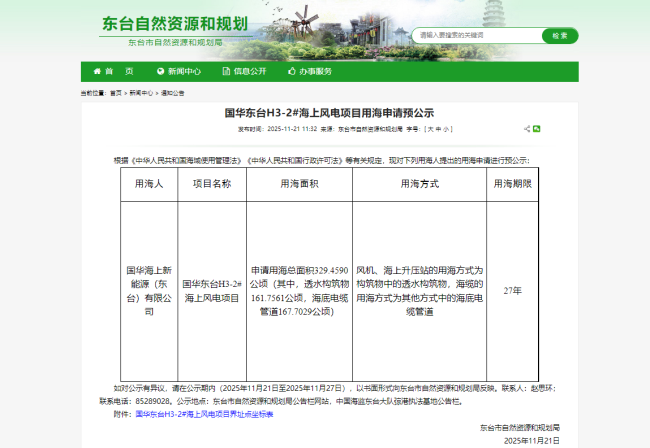Open the 新闻中心 menu item

pos(179,71)
